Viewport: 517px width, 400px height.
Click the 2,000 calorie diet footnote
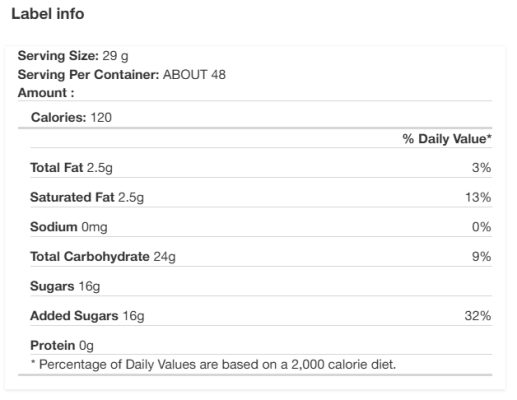pyautogui.click(x=213, y=364)
